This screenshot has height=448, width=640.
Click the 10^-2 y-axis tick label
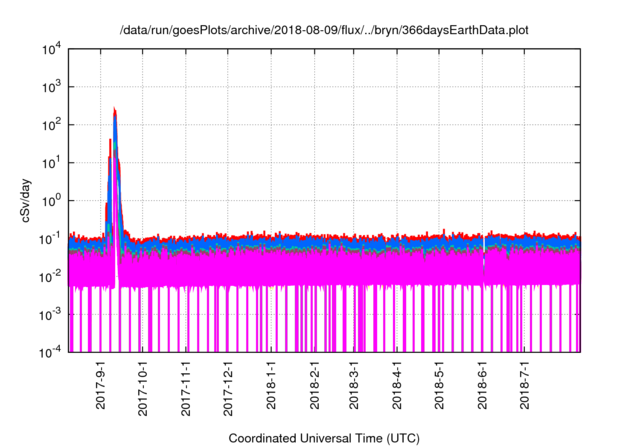(50, 277)
